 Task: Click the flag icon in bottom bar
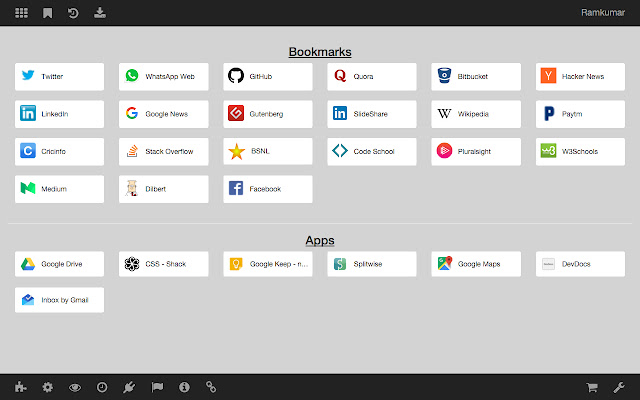click(x=157, y=387)
